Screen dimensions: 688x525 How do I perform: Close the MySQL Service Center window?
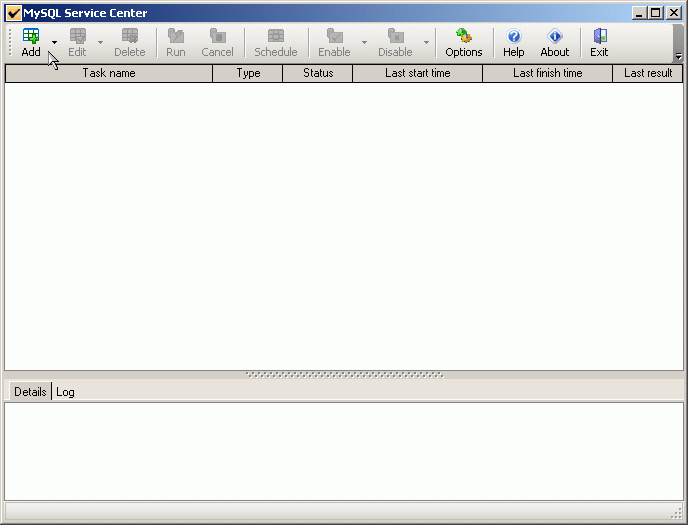click(674, 13)
